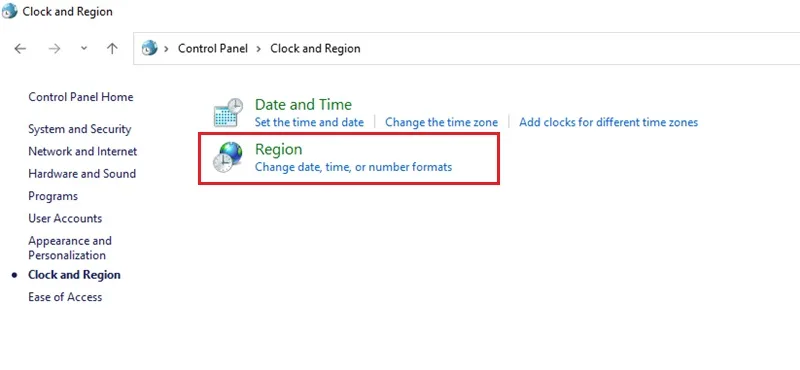Open Change the time zone link
The image size is (800, 370).
441,122
